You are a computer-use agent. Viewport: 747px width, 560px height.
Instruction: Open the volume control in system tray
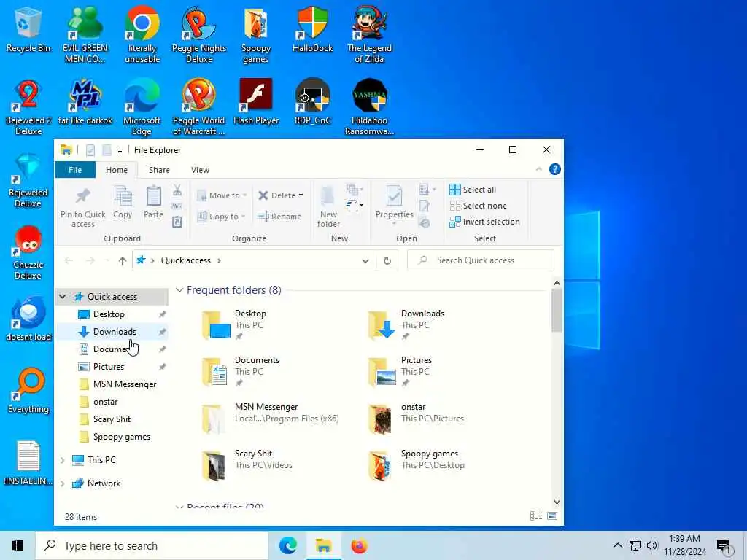pyautogui.click(x=652, y=545)
